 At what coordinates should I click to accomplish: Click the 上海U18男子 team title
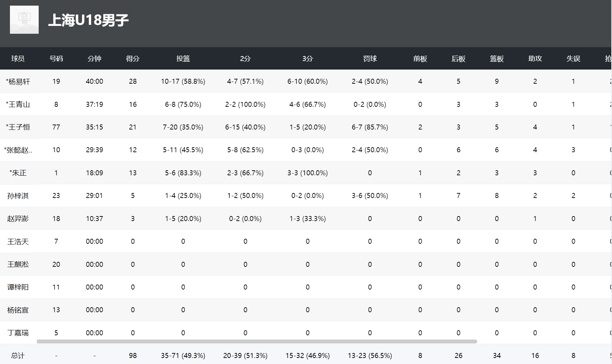88,20
